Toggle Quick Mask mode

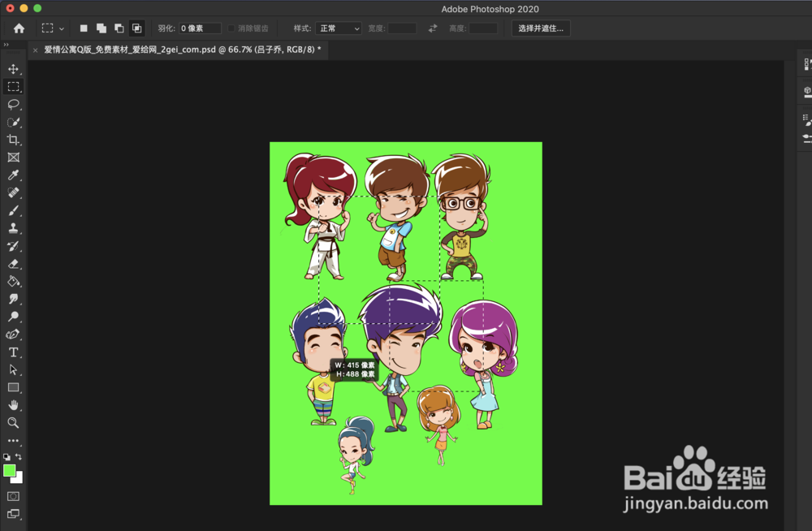[14, 496]
